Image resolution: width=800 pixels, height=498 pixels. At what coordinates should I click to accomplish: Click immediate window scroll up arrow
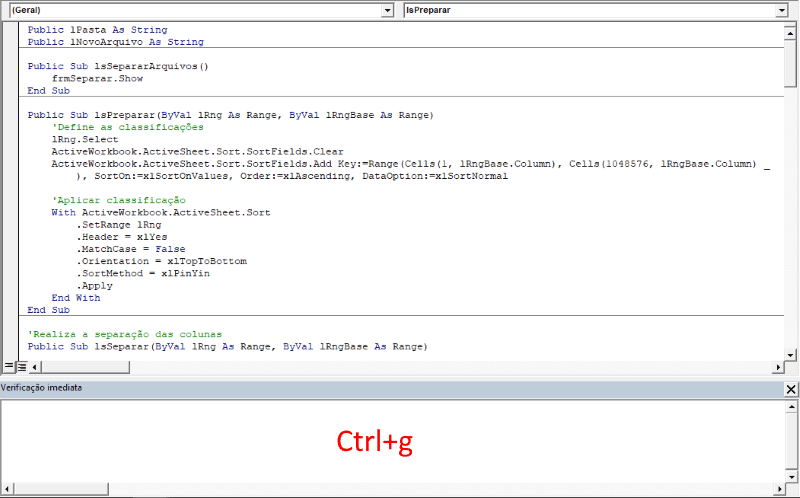[791, 407]
